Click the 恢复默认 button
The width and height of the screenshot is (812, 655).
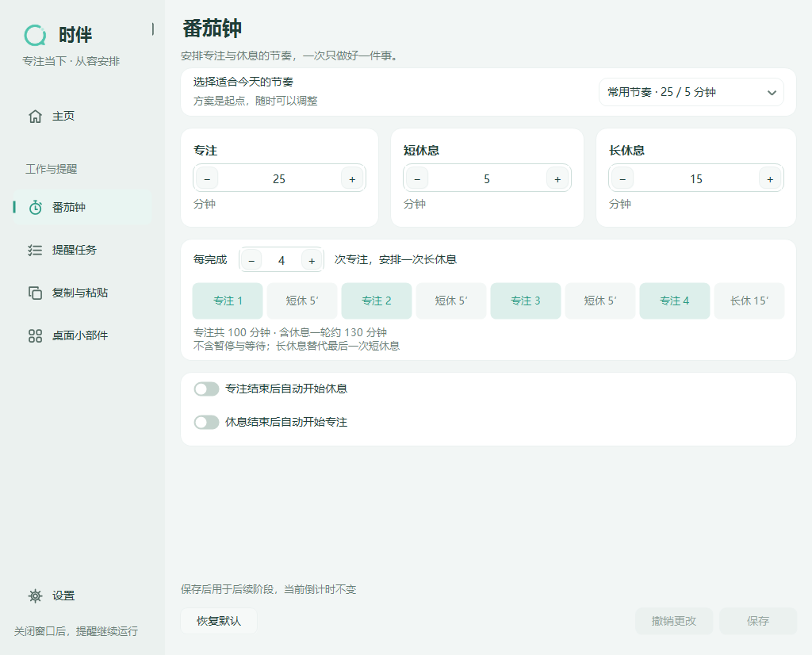(219, 621)
